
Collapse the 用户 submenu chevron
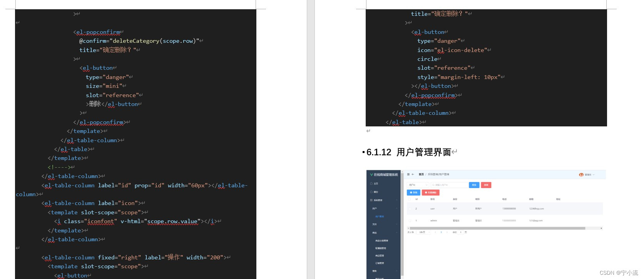[397, 208]
